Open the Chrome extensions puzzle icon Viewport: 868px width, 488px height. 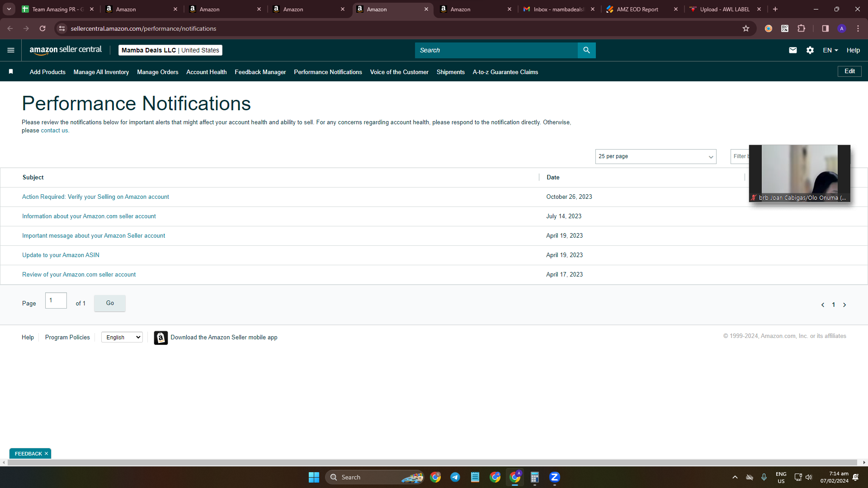point(801,28)
